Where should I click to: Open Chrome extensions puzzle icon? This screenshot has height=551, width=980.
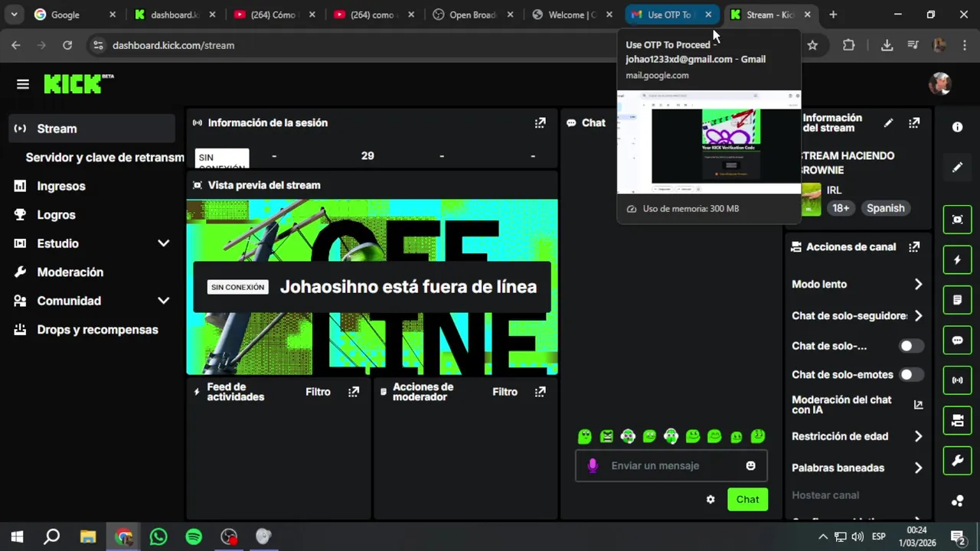[848, 45]
